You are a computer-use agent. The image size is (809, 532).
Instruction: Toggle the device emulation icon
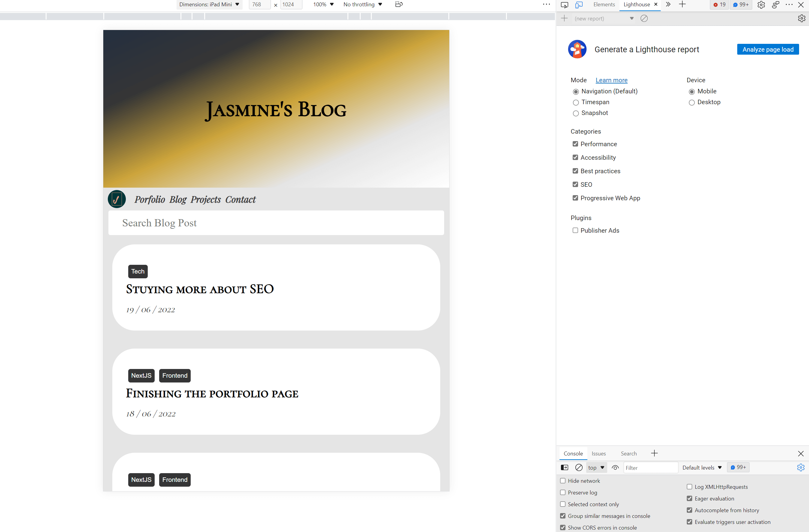[579, 5]
